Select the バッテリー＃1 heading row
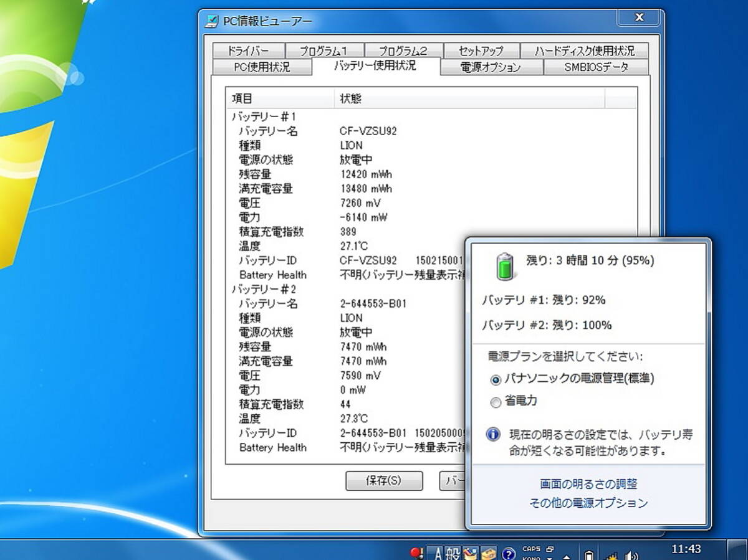748x560 pixels. click(x=264, y=116)
